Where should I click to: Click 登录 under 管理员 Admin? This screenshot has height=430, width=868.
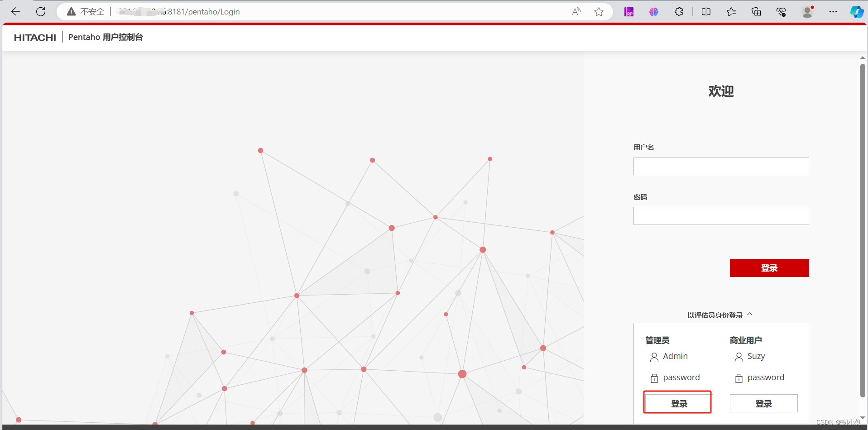click(679, 403)
